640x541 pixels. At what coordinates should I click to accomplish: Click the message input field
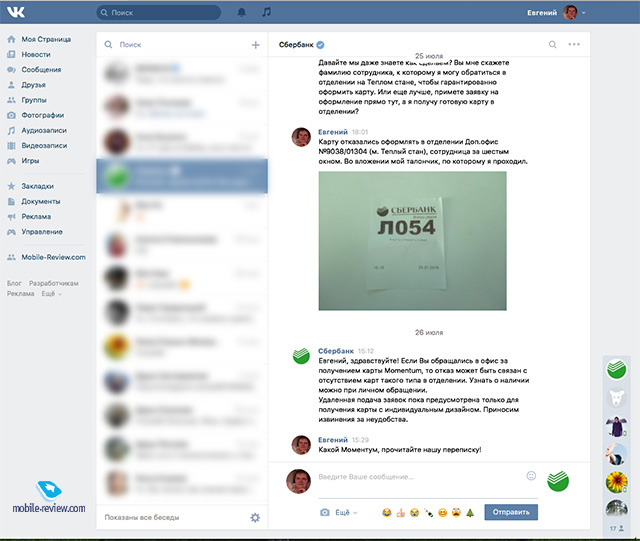pyautogui.click(x=420, y=477)
